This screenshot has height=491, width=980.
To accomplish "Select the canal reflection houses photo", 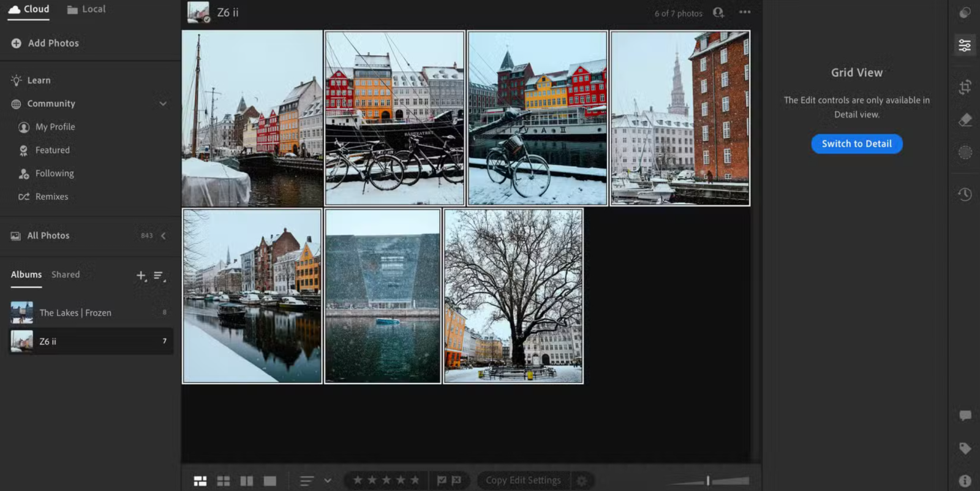I will pyautogui.click(x=252, y=296).
